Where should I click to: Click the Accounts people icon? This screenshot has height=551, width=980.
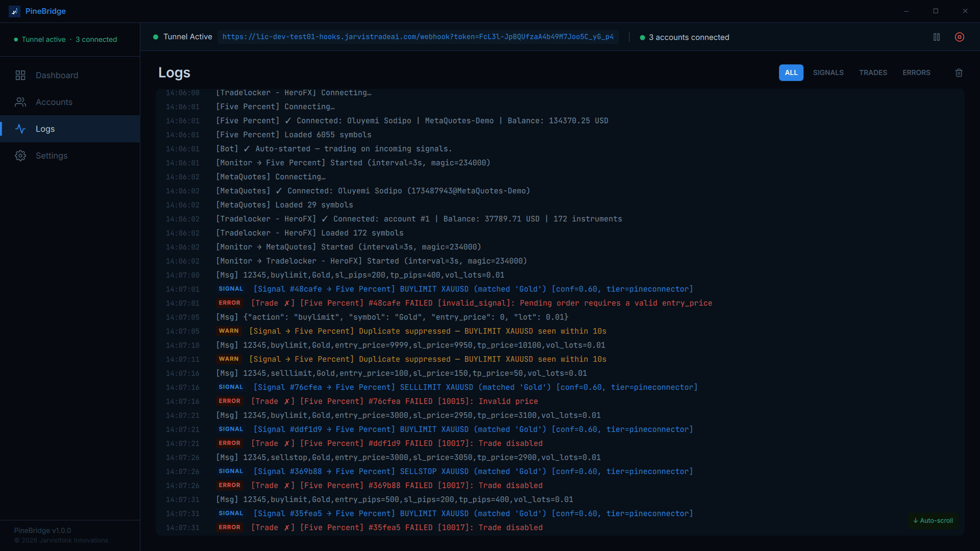click(20, 102)
